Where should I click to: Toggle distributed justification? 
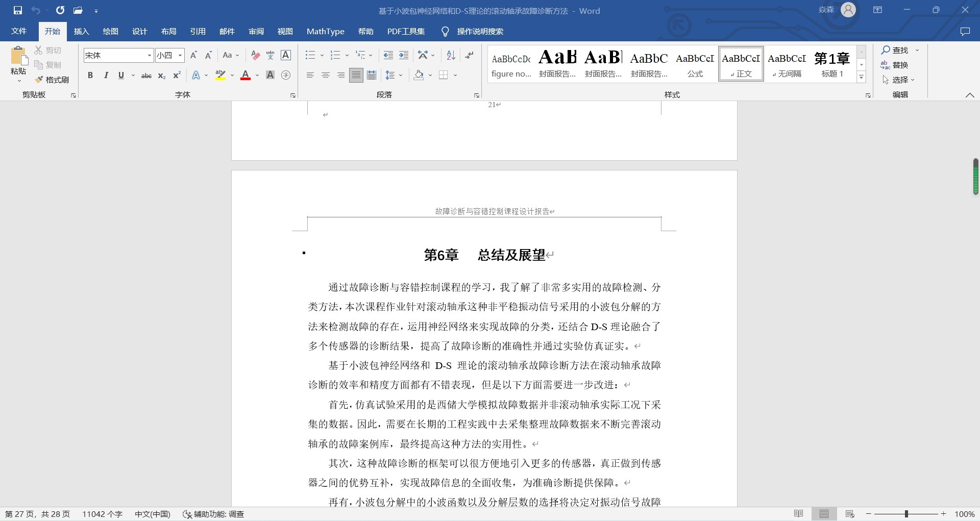click(371, 75)
